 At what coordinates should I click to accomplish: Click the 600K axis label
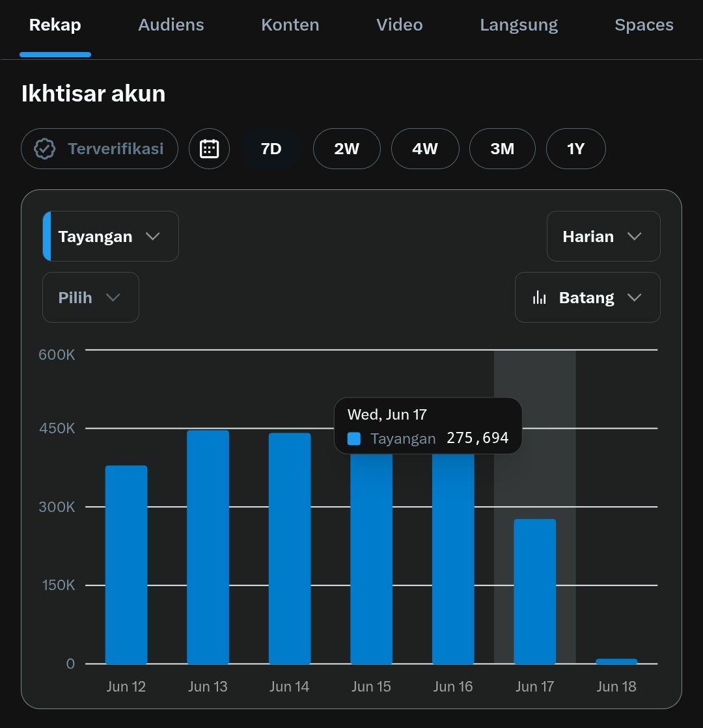point(57,355)
